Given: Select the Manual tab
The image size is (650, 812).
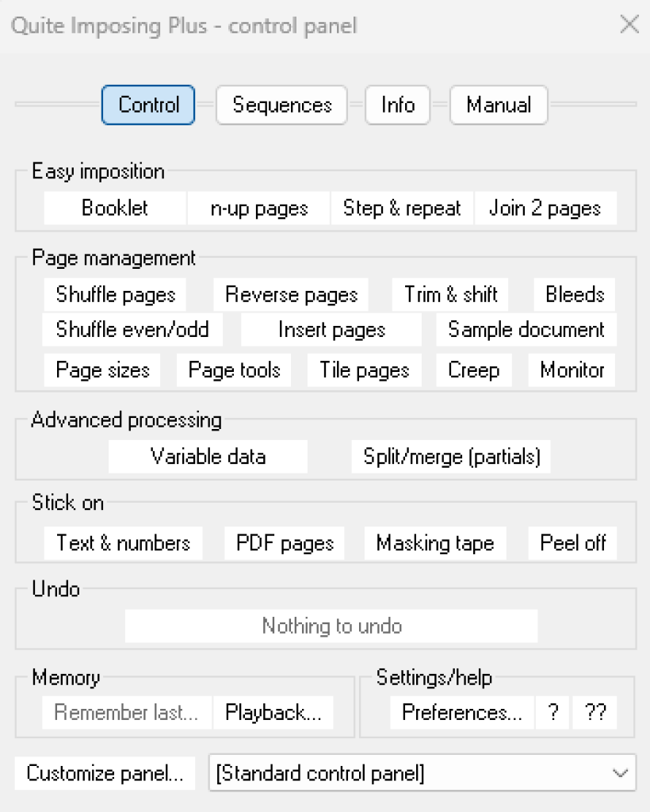Looking at the screenshot, I should coord(499,105).
